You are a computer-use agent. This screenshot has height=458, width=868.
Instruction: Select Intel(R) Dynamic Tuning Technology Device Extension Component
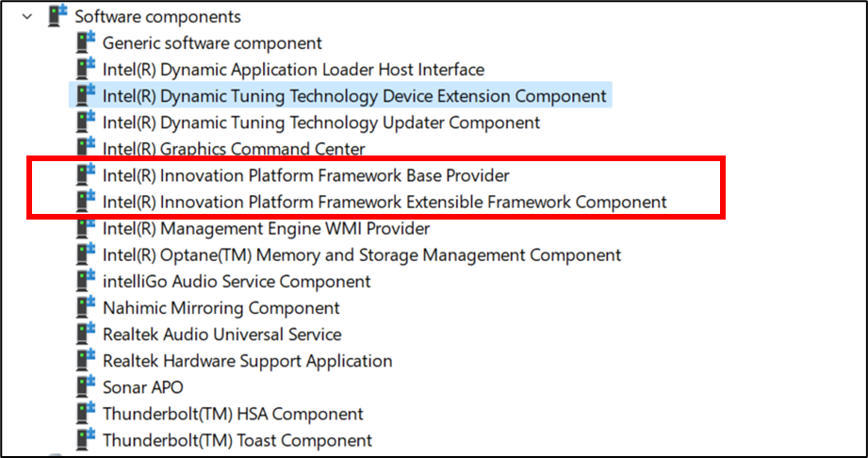point(353,96)
